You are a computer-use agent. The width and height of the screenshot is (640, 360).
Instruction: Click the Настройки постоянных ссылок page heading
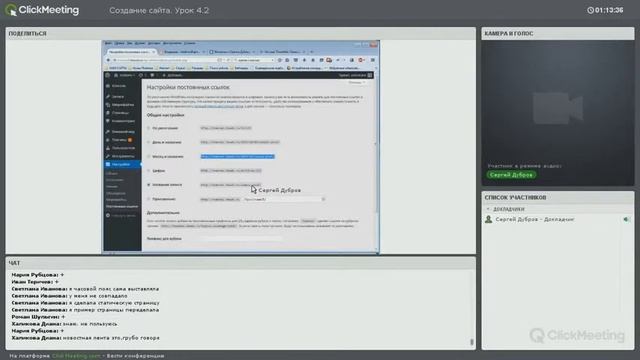click(x=188, y=87)
